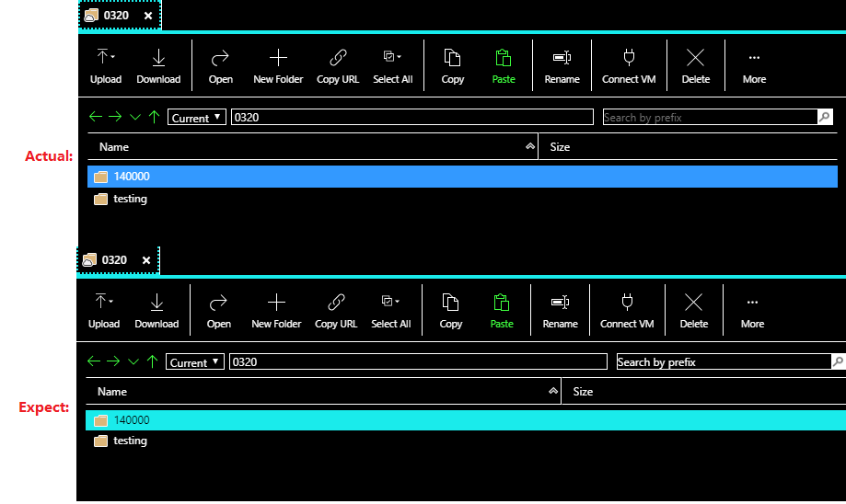Expand history down-chevron in Expect panel
Image resolution: width=846 pixels, height=504 pixels.
coord(133,361)
